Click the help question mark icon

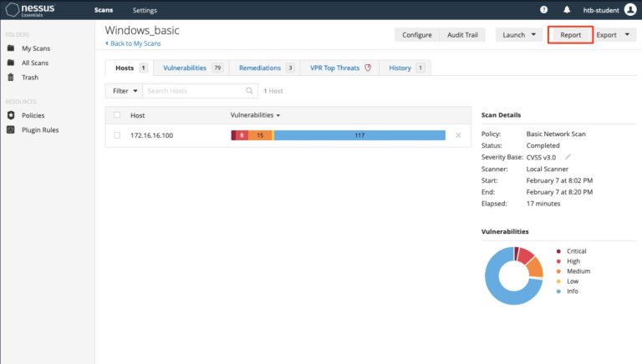click(x=544, y=10)
